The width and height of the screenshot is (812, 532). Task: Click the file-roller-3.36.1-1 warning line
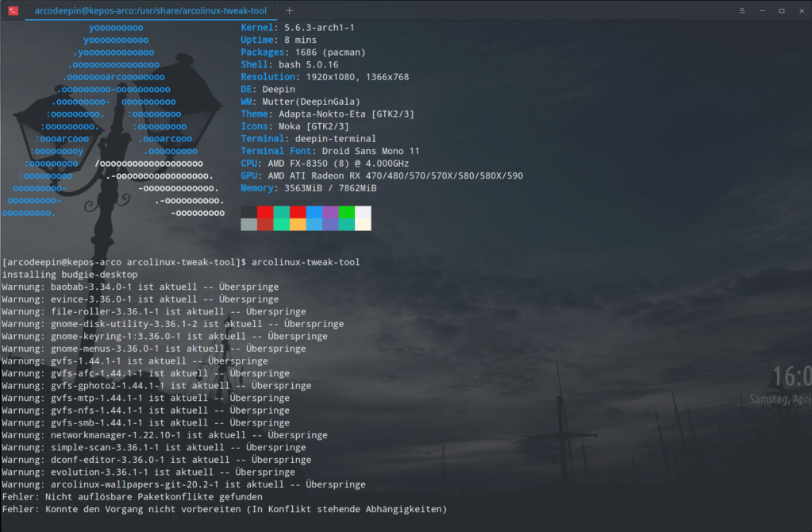(154, 312)
